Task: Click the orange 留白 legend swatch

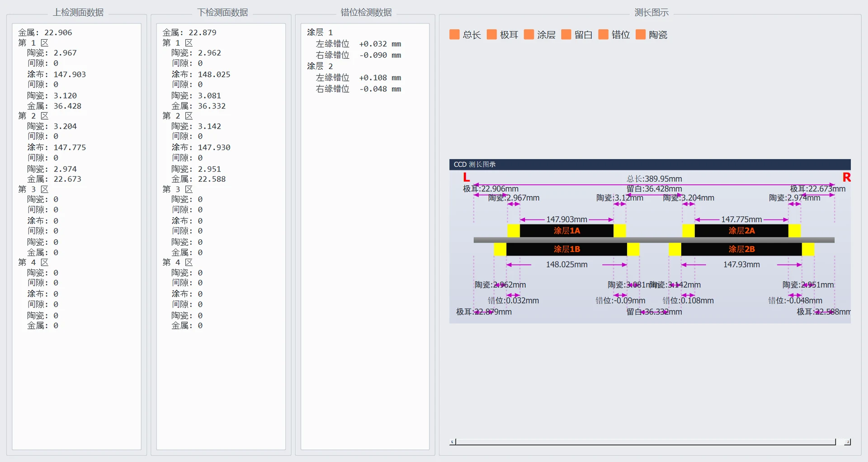Action: click(566, 34)
